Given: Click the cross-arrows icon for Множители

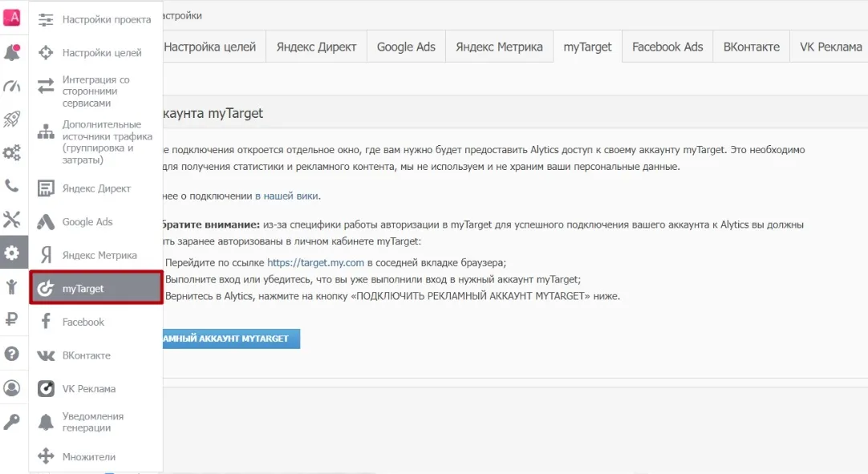Looking at the screenshot, I should pos(46,456).
